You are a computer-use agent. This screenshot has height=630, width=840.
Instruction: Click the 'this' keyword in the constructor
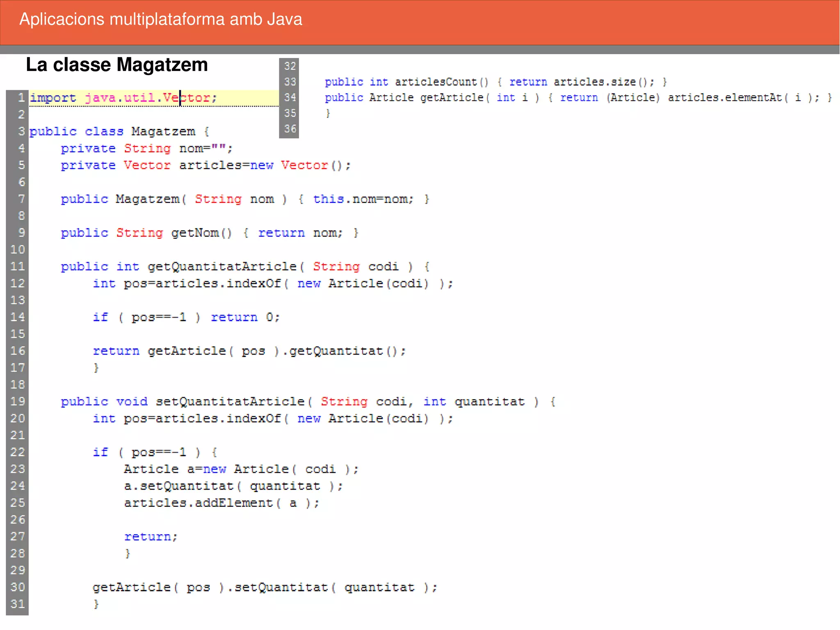click(328, 199)
